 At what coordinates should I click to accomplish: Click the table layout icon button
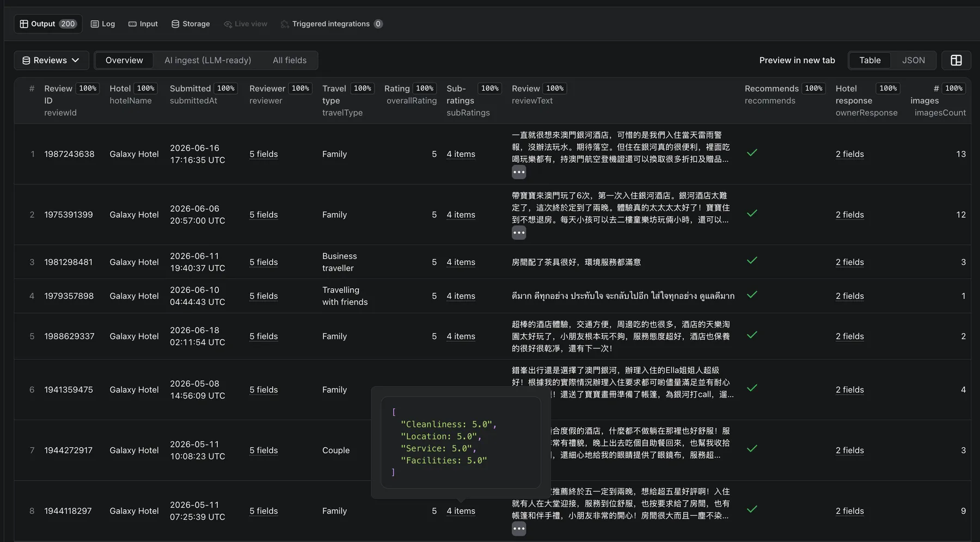(956, 60)
